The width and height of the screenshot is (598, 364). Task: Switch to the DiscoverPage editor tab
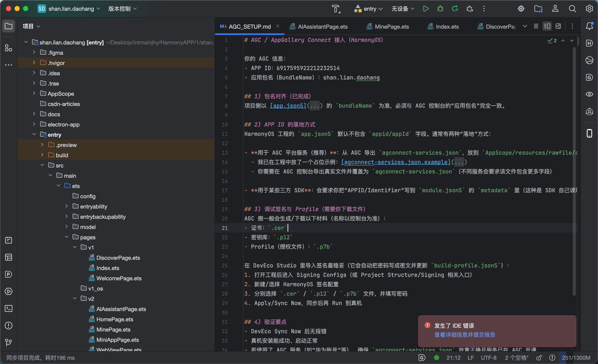pos(497,26)
